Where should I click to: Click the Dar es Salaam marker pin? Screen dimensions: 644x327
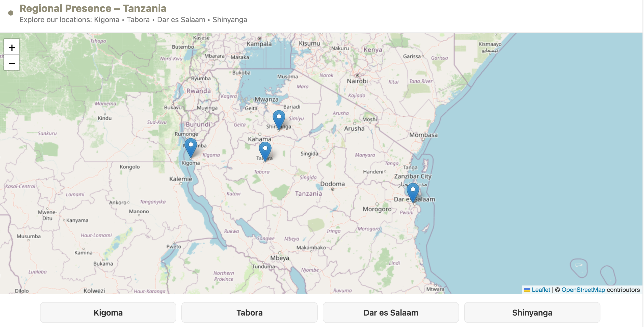pos(413,189)
